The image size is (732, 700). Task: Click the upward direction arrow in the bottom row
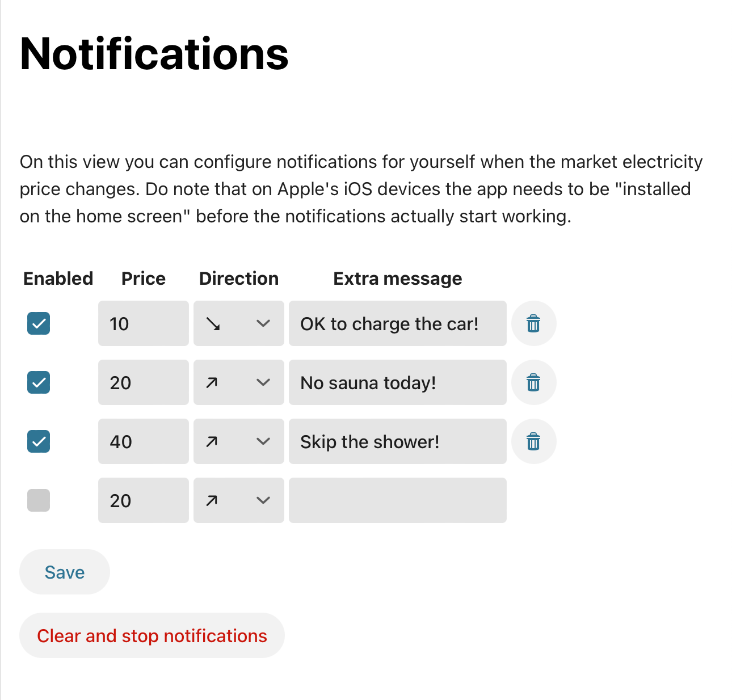coord(213,500)
